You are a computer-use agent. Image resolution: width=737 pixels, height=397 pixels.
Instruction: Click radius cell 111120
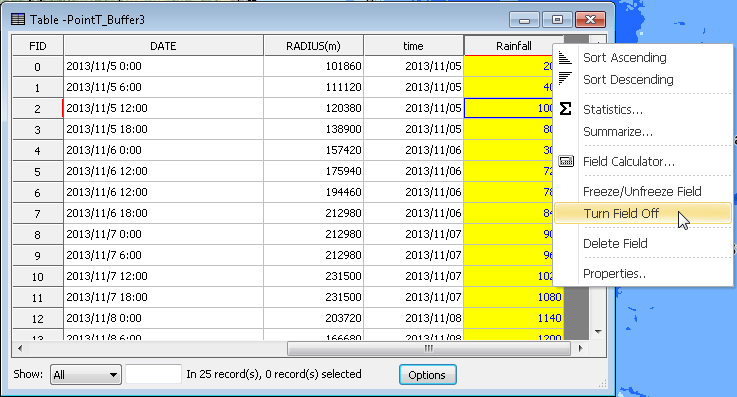314,87
